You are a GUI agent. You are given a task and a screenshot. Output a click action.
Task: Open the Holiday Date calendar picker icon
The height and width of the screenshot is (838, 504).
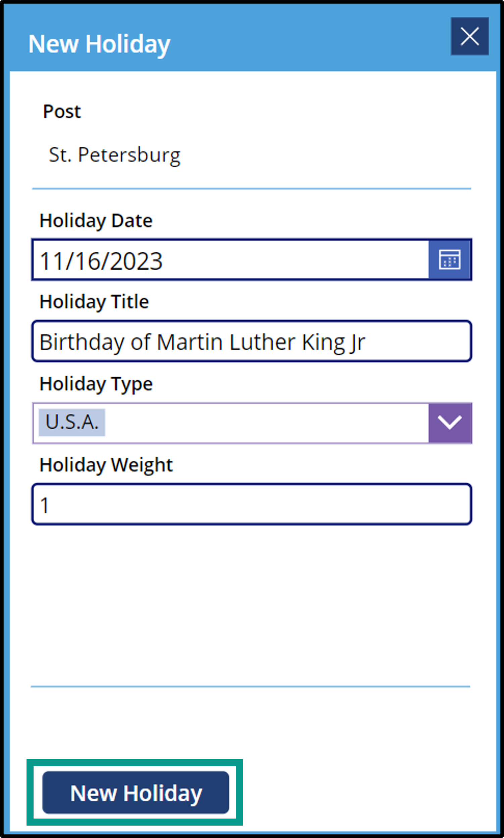click(450, 260)
